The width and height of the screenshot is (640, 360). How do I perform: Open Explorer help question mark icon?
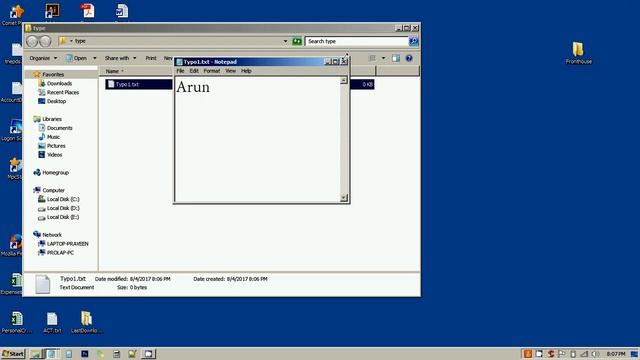(409, 58)
